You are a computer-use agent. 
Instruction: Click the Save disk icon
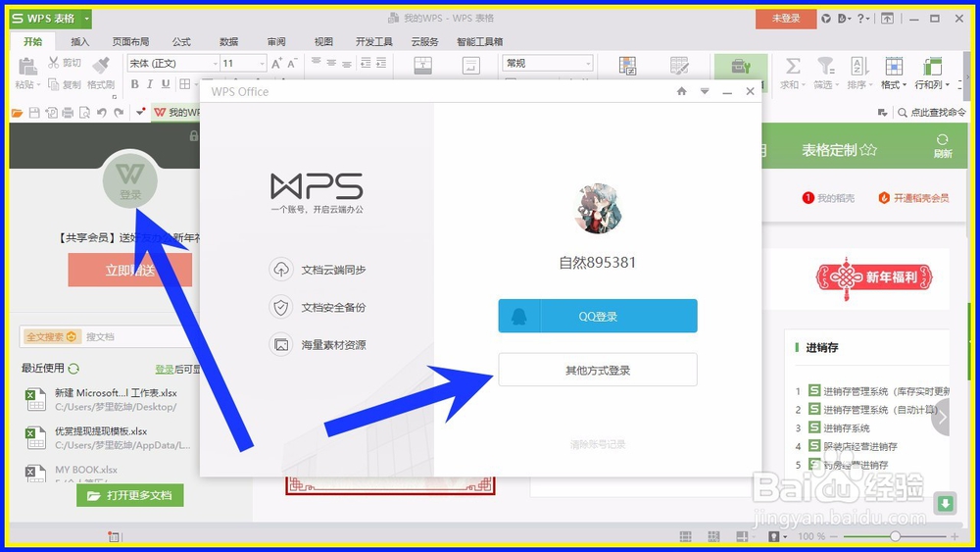pos(34,113)
